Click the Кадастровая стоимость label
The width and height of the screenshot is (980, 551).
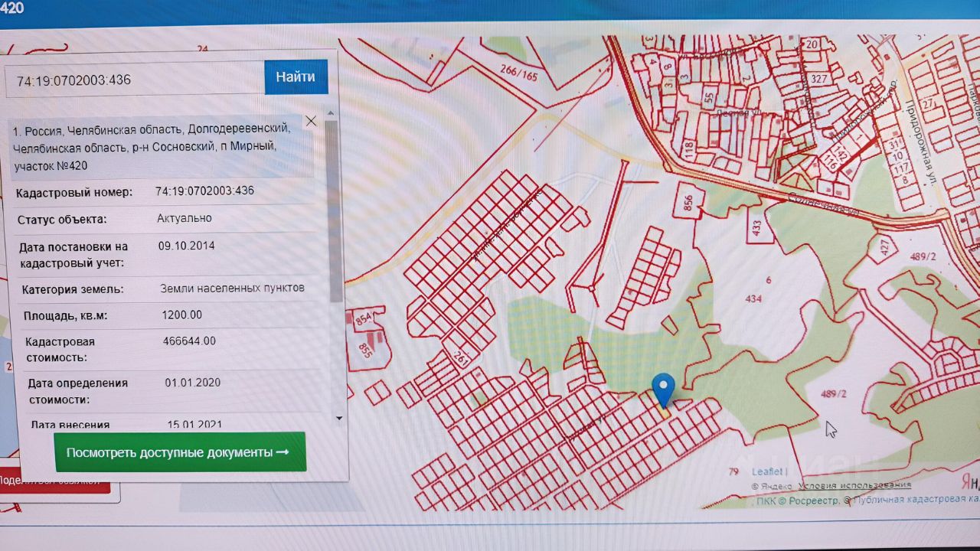point(60,350)
